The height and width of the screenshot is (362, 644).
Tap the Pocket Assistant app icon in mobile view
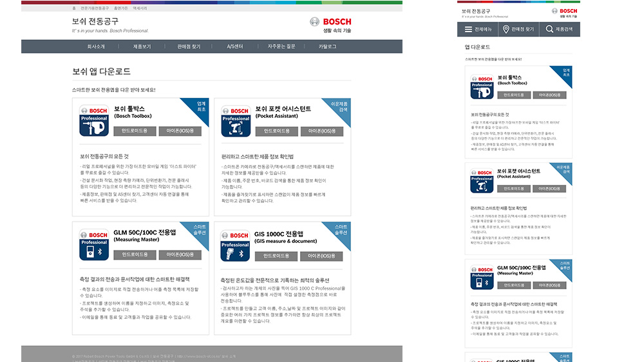tap(482, 181)
